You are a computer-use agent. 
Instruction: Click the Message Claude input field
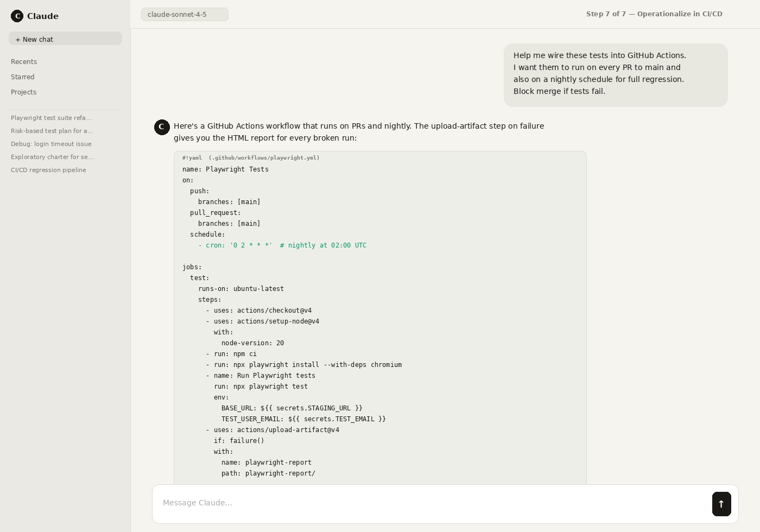coord(432,503)
